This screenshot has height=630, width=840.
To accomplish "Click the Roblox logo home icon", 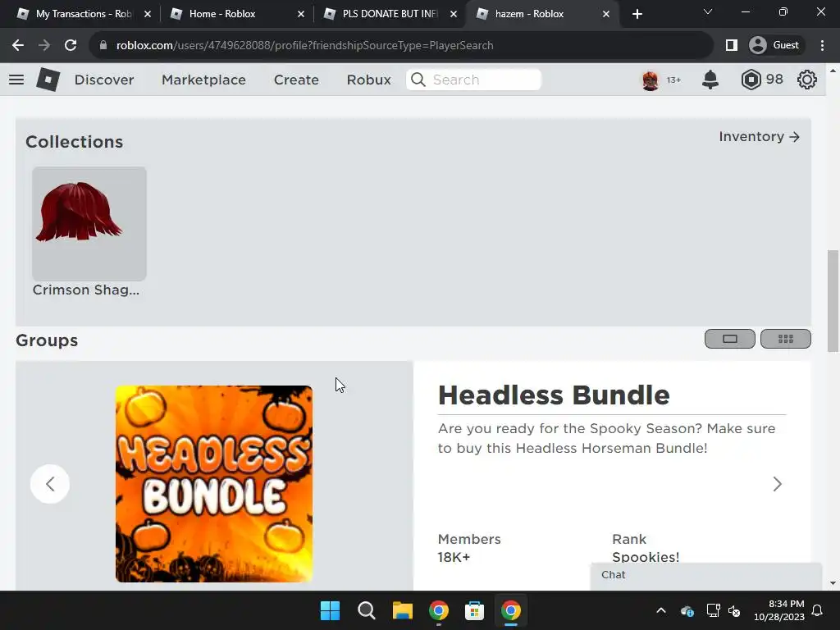I will pos(48,80).
